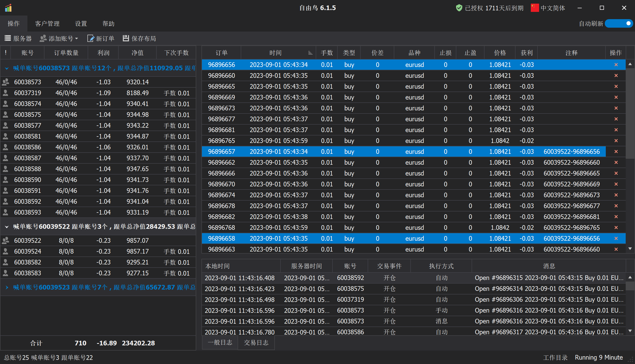Open the 设置 menu tab
The width and height of the screenshot is (635, 364).
81,24
